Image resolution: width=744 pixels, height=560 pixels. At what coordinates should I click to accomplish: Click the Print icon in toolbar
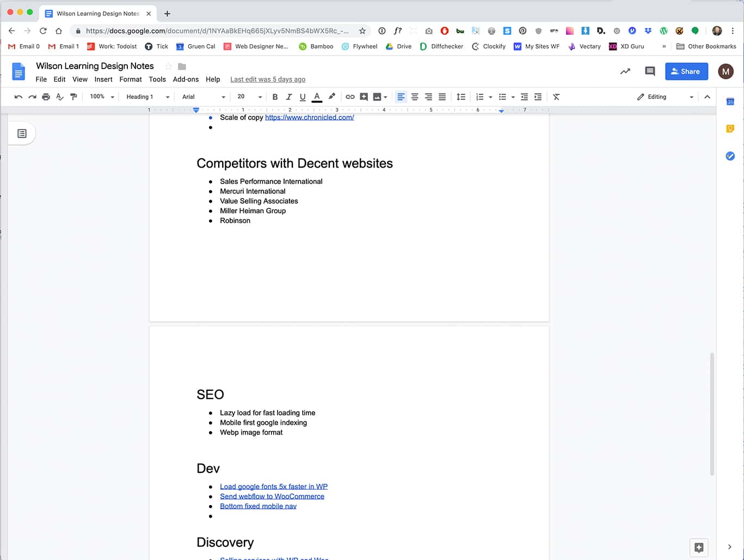46,97
